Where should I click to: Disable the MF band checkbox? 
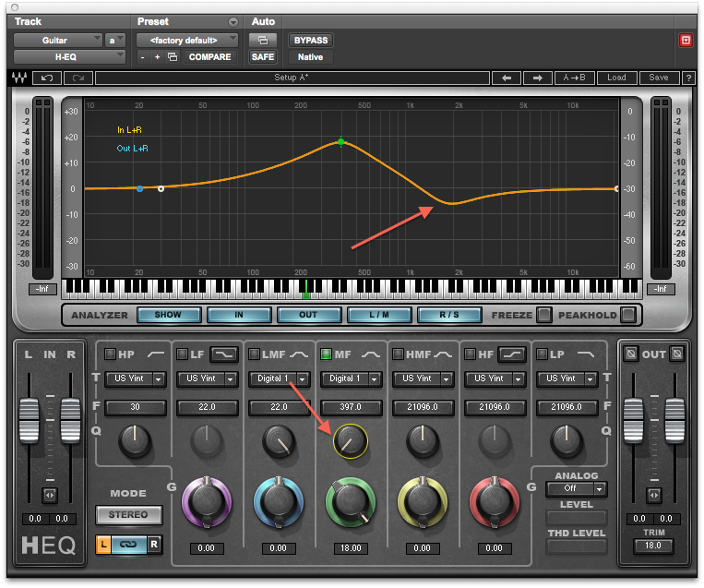pyautogui.click(x=326, y=354)
